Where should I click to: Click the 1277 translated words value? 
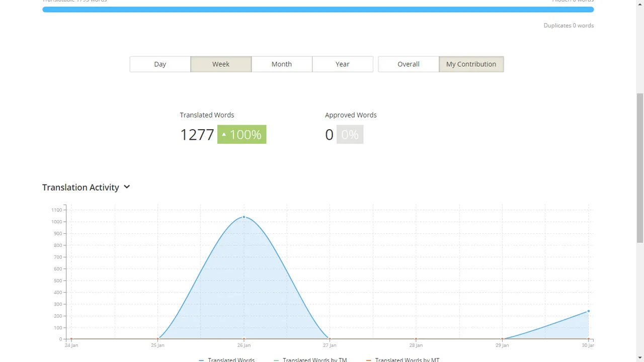click(197, 134)
